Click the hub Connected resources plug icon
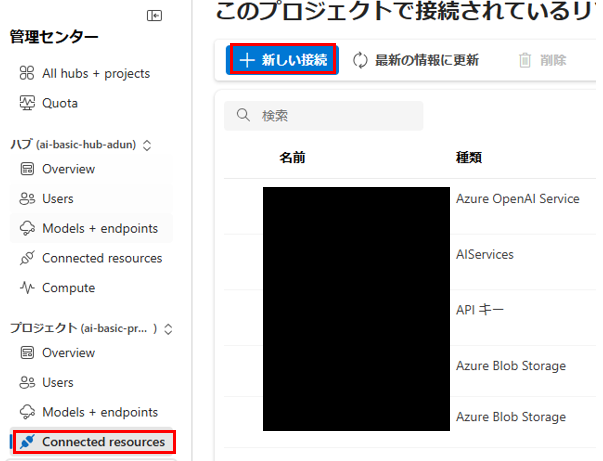Screen dimensions: 603x461 pos(27,258)
